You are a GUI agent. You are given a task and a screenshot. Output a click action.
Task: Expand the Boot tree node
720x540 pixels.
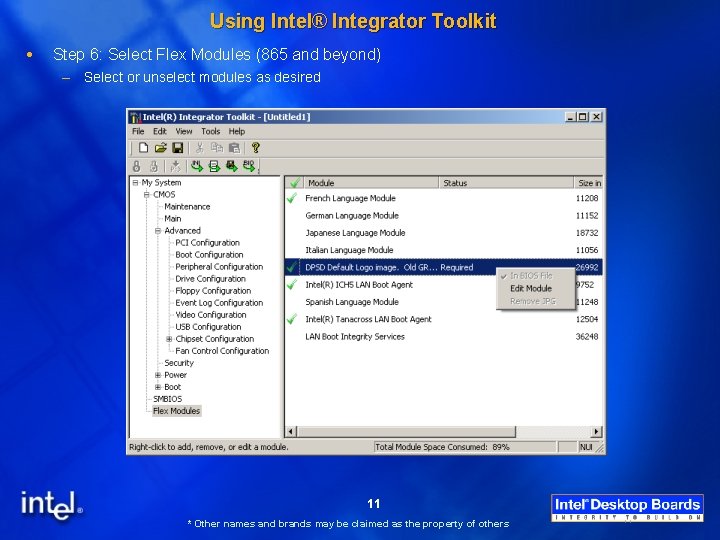(158, 387)
